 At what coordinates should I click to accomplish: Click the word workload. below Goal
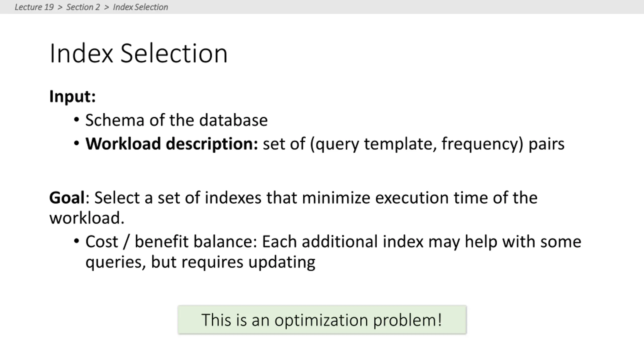click(x=87, y=218)
